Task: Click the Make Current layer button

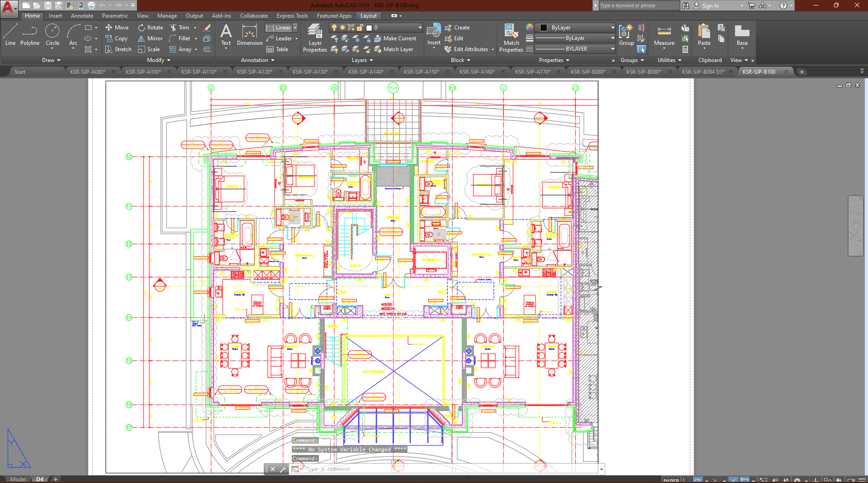Action: click(395, 38)
